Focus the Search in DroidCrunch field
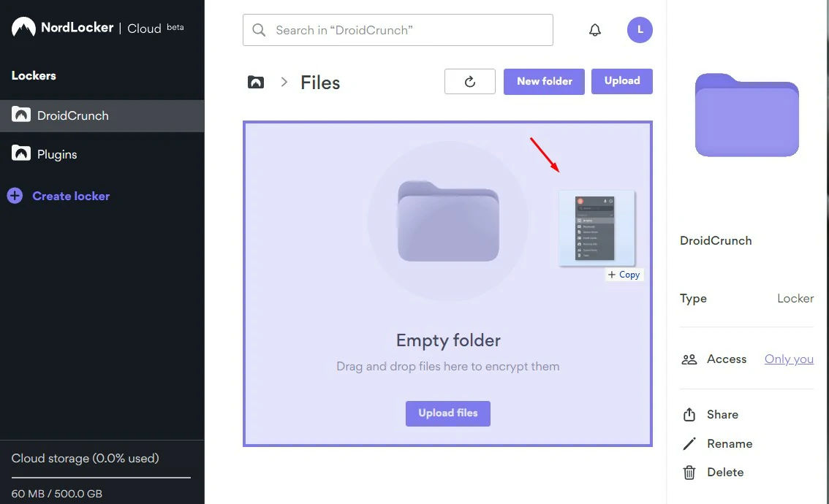829x504 pixels. [398, 30]
